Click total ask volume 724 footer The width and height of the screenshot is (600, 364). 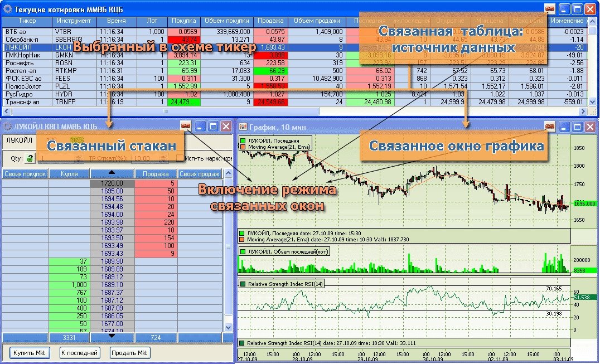tap(156, 338)
